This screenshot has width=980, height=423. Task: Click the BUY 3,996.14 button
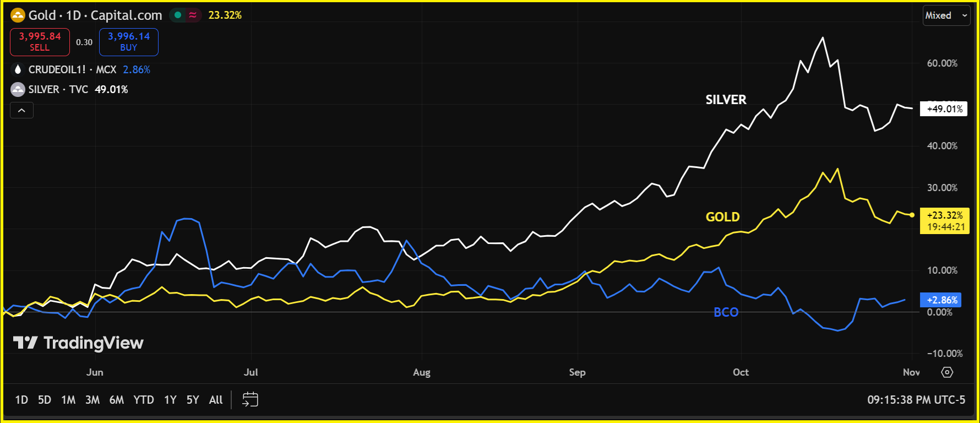[x=128, y=42]
